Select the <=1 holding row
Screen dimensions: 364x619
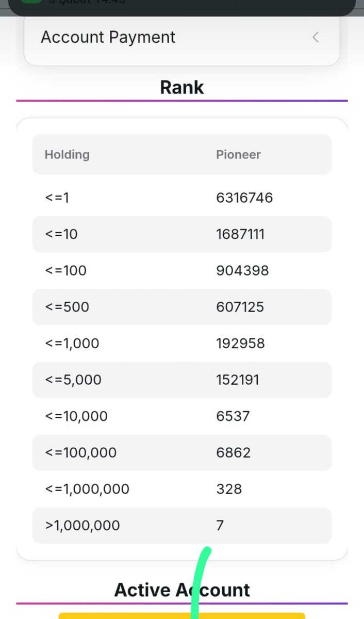pos(182,198)
